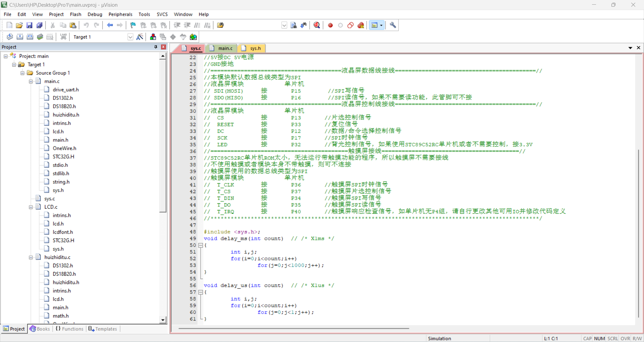This screenshot has height=342, width=644.
Task: Unindent selected lines icon
Action: [187, 25]
